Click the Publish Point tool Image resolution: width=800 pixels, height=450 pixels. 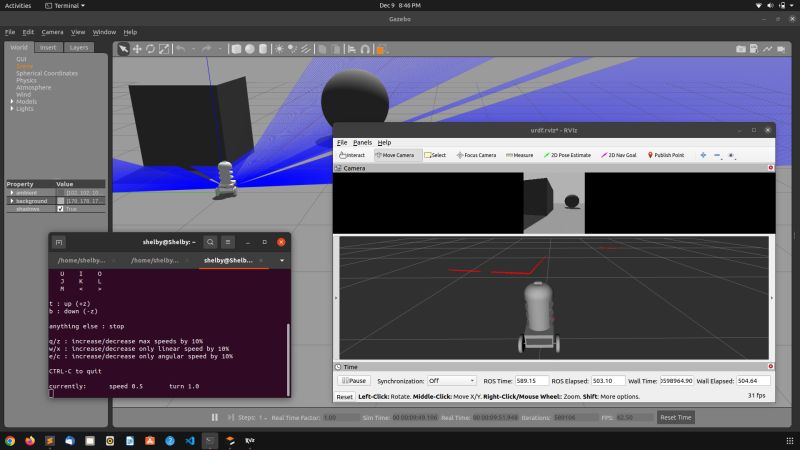pos(666,155)
